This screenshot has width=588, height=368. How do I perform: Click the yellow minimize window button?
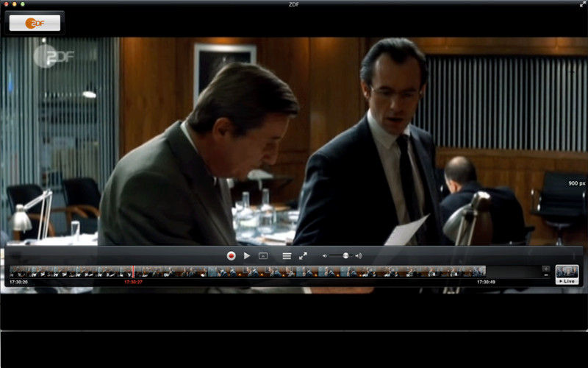click(x=15, y=4)
